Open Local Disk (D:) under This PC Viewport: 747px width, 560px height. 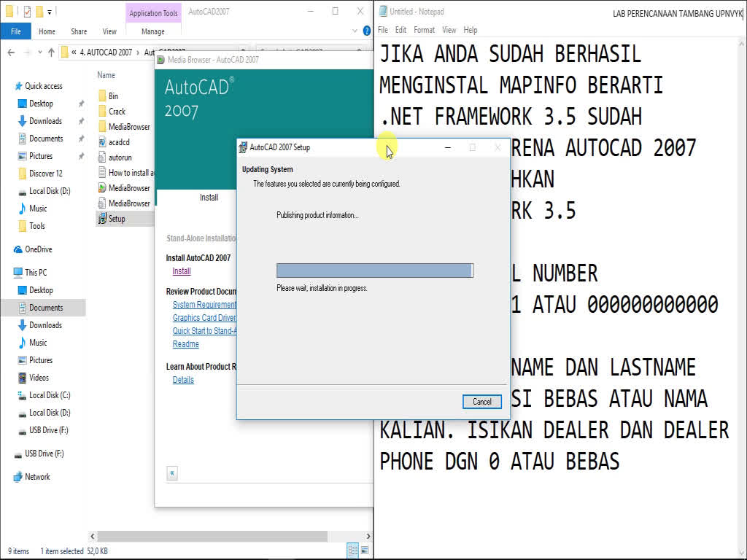[x=44, y=413]
